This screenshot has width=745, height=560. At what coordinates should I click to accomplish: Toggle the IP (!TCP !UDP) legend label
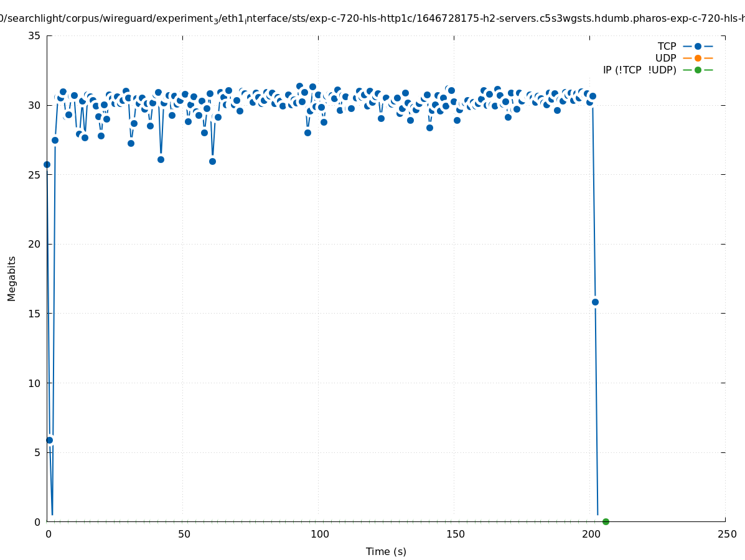pyautogui.click(x=639, y=70)
